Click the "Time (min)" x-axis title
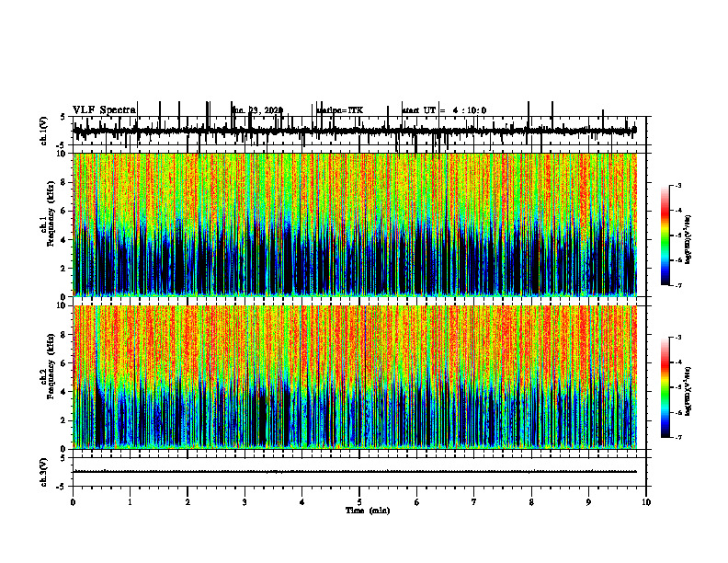Image resolution: width=728 pixels, height=563 pixels. coord(368,511)
